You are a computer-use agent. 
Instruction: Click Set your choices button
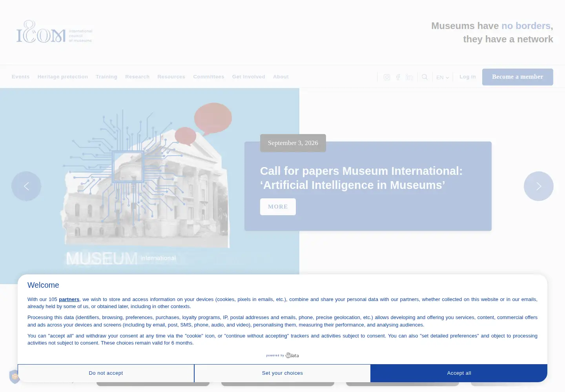coord(282,373)
